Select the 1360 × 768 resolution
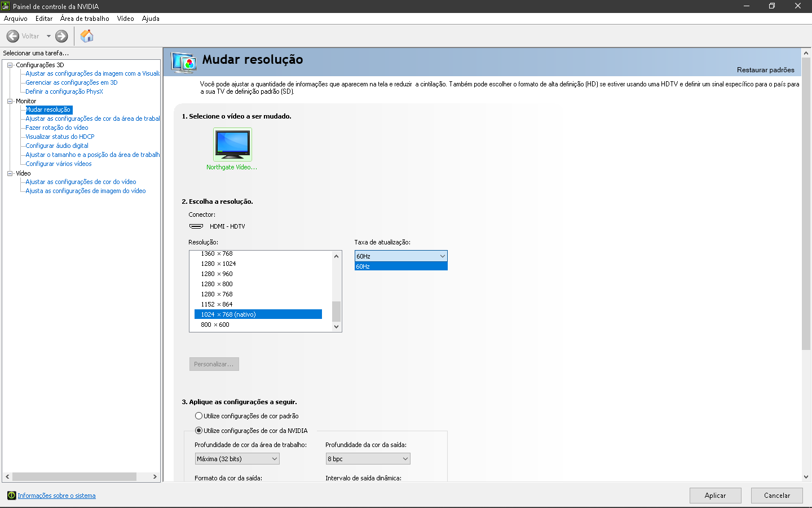The height and width of the screenshot is (508, 812). pyautogui.click(x=258, y=253)
